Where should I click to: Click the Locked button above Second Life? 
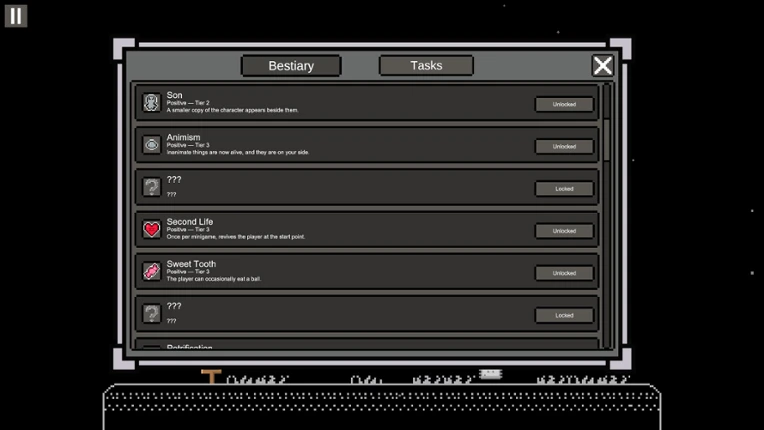[x=564, y=188]
